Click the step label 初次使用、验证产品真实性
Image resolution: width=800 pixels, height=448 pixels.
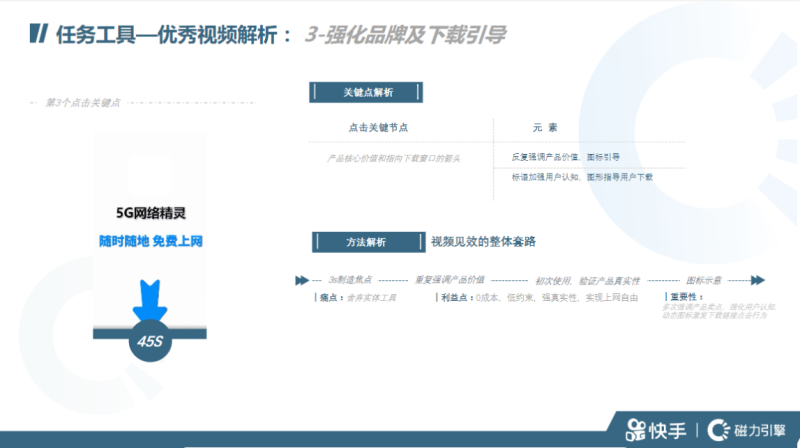[x=587, y=281]
